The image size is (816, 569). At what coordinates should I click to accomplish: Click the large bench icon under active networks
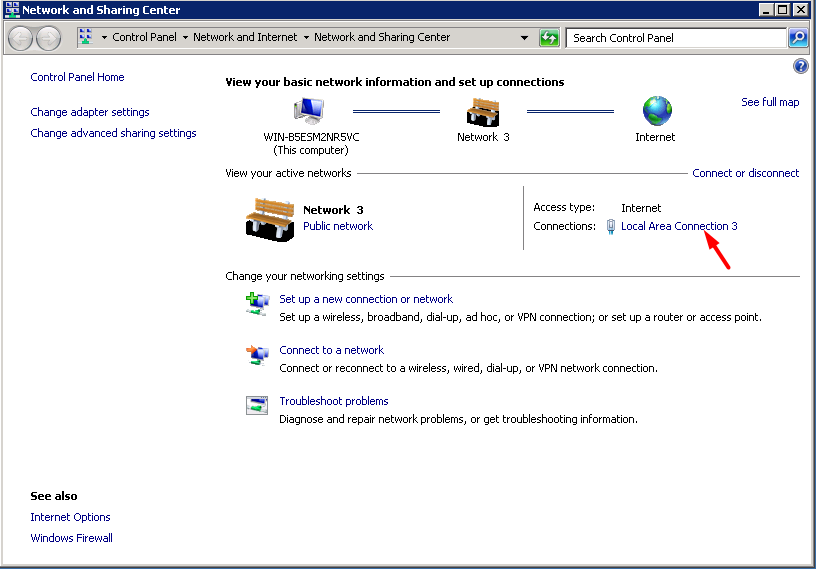tap(269, 217)
